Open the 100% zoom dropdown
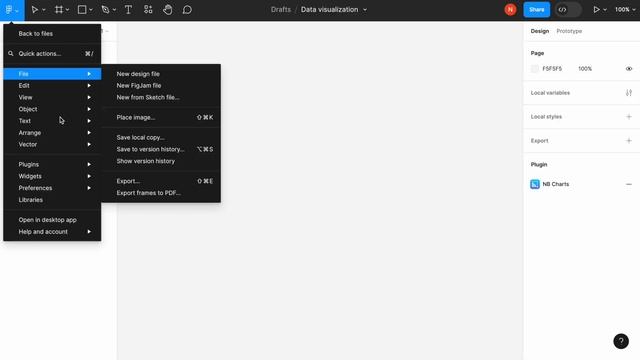 tap(625, 9)
